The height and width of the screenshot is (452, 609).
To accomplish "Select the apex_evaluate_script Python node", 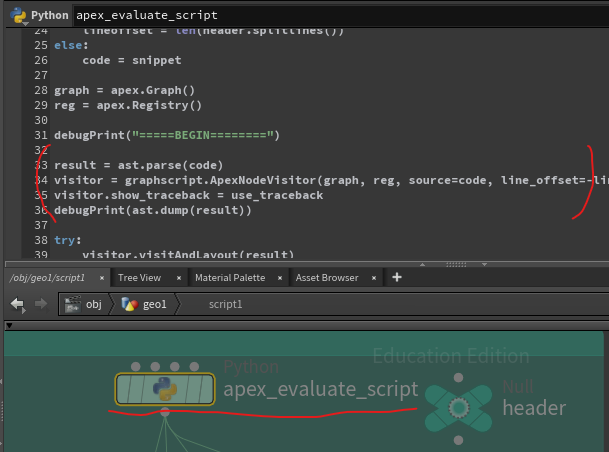I will tap(165, 389).
